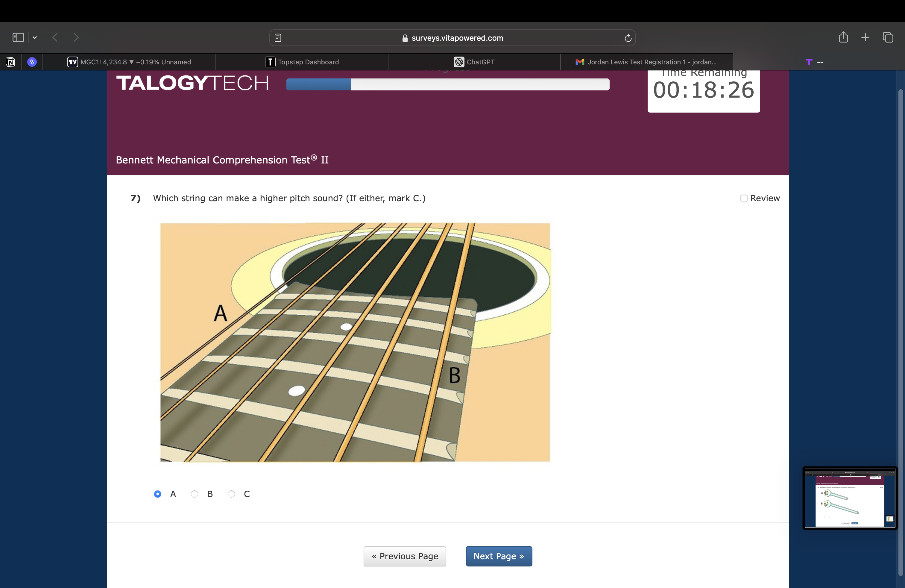Open the pinned Notion tab icon
905x588 pixels.
point(11,62)
